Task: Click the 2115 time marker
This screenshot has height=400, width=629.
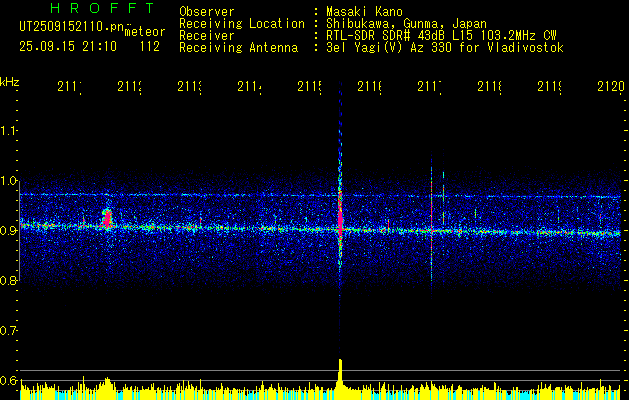Action: [309, 86]
